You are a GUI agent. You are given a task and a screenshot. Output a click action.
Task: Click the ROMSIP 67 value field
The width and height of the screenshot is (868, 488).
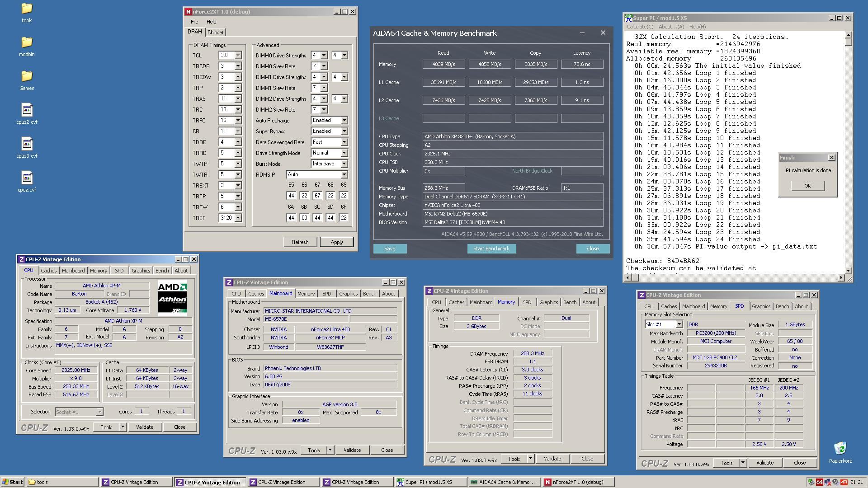tap(317, 196)
